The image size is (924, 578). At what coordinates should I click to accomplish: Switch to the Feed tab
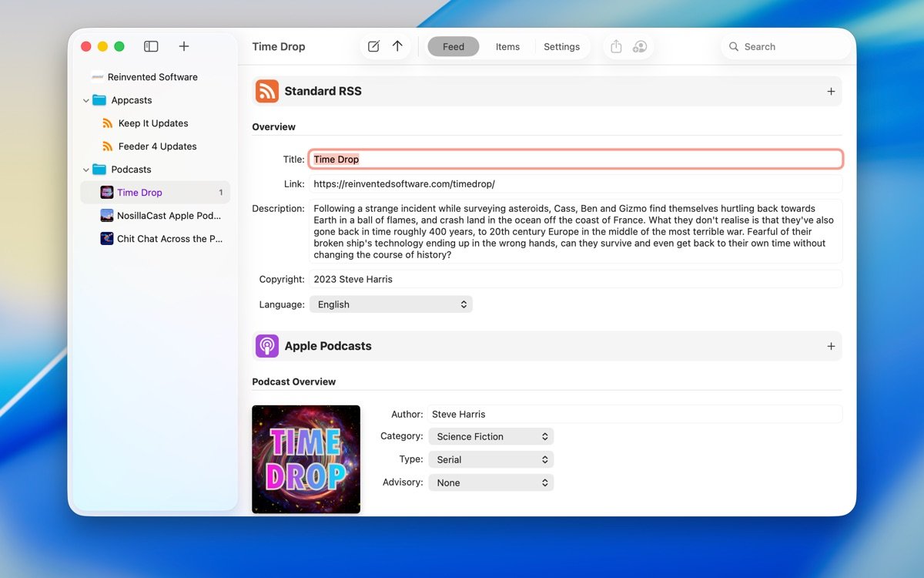tap(454, 47)
